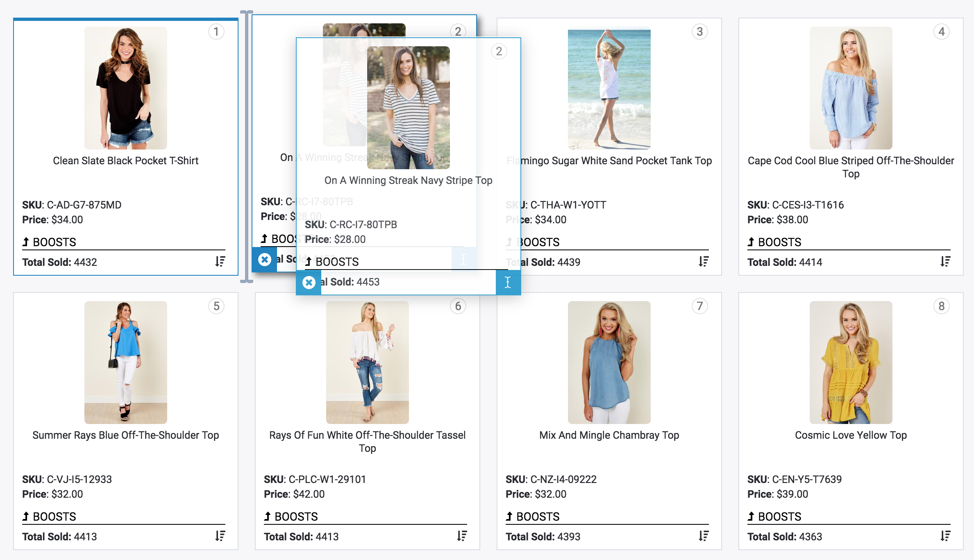
Task: Click sort icon on Summer Rays Blue Top card
Action: [220, 536]
